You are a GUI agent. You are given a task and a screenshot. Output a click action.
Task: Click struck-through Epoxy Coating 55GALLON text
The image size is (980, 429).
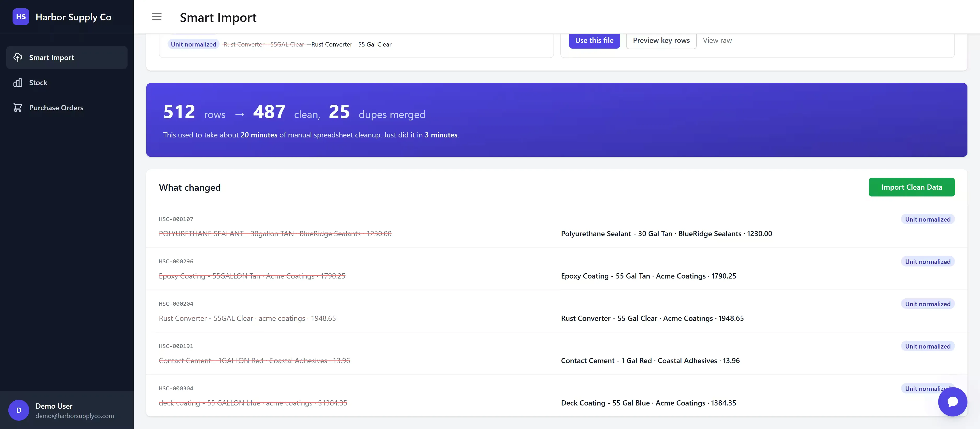tap(252, 276)
